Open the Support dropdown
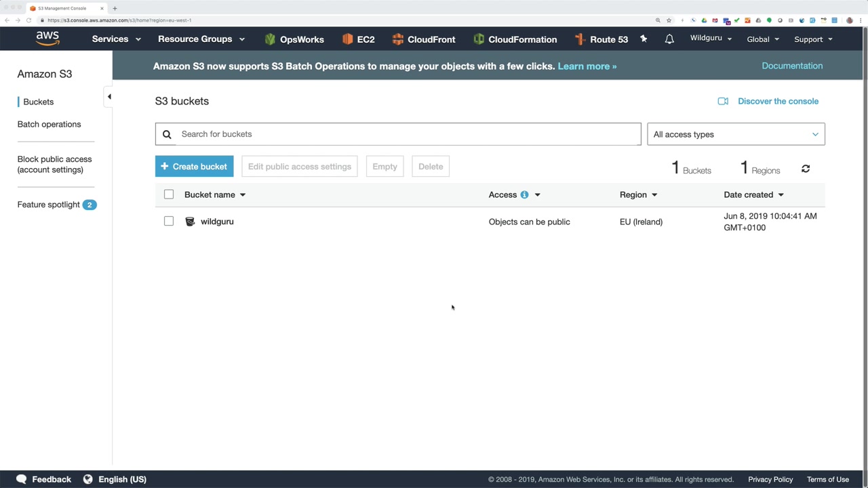This screenshot has height=488, width=868. coord(813,39)
